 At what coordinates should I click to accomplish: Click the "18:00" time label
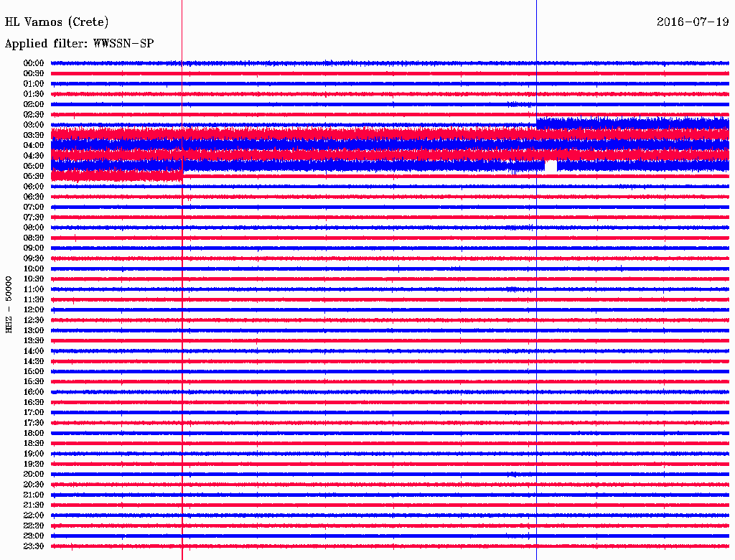pyautogui.click(x=34, y=434)
